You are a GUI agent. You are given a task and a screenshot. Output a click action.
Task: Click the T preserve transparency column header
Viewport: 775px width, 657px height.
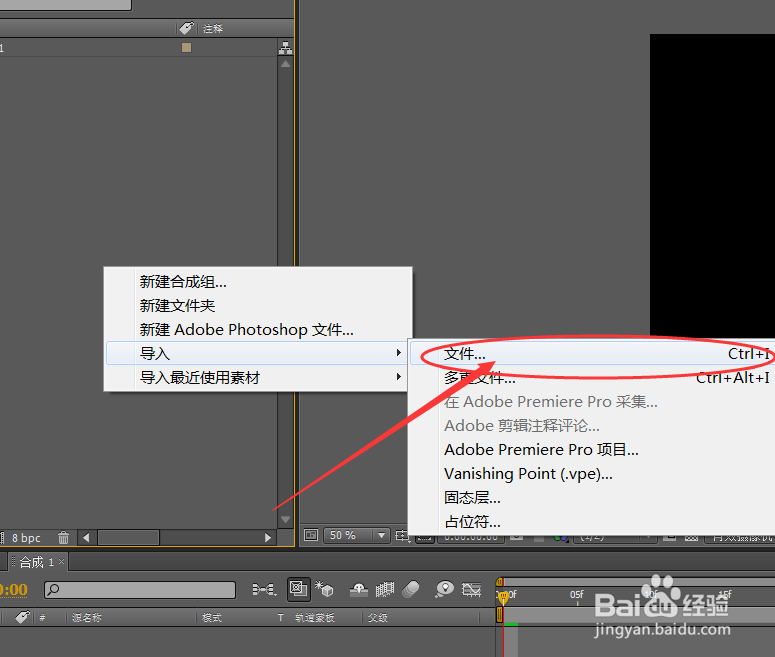280,617
